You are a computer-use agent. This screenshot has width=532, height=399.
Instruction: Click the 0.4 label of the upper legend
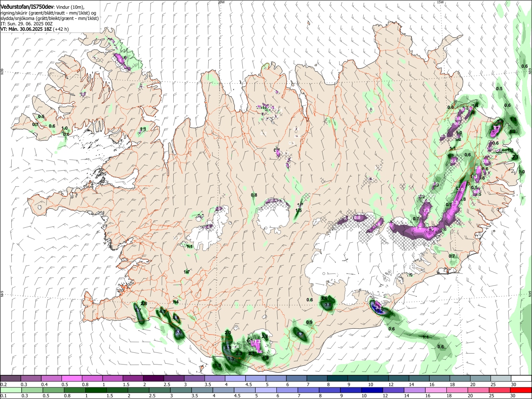pyautogui.click(x=44, y=384)
